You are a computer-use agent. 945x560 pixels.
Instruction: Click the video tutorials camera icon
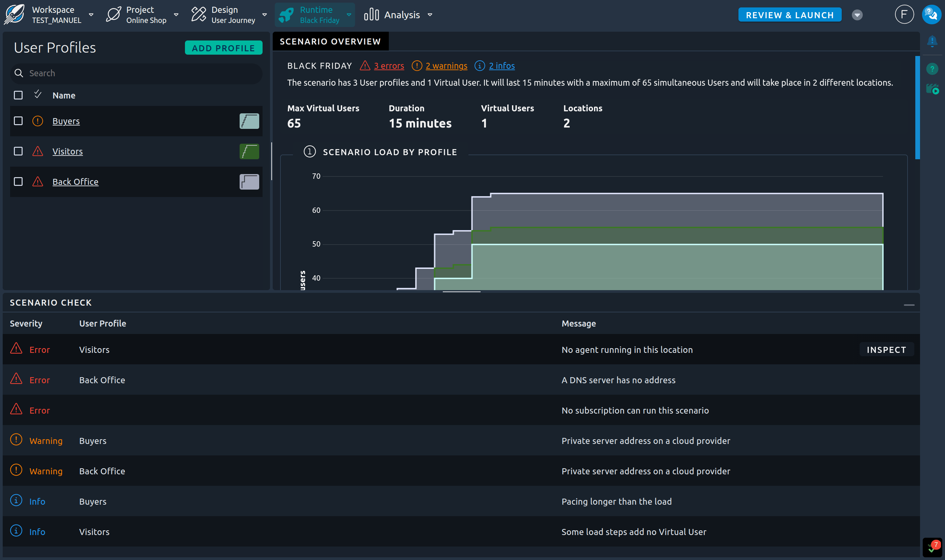(932, 89)
